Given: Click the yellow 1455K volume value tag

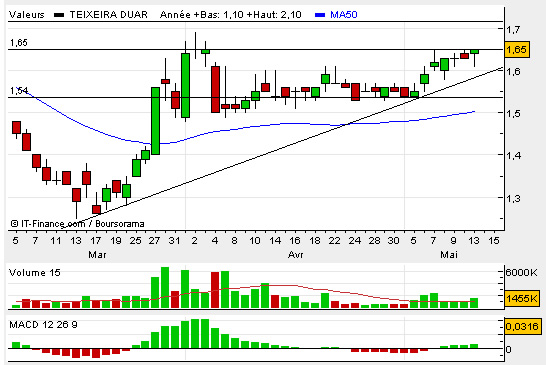Looking at the screenshot, I should (522, 298).
